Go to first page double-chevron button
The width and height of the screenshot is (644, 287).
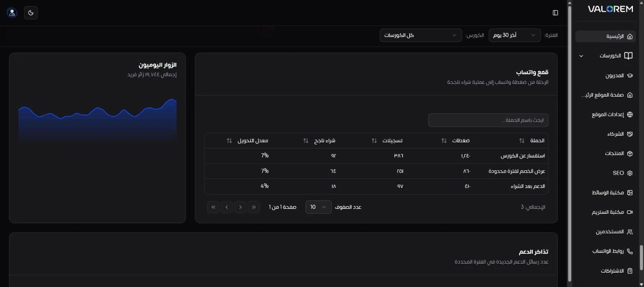tap(254, 207)
